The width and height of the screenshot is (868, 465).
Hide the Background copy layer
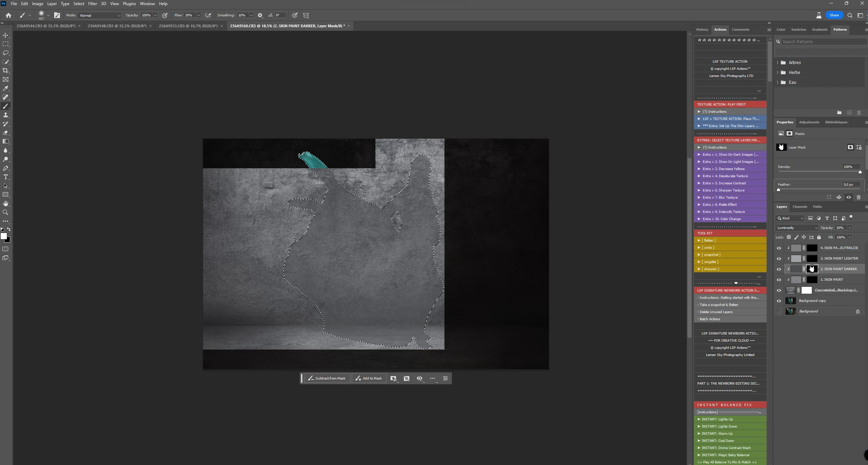coord(779,301)
